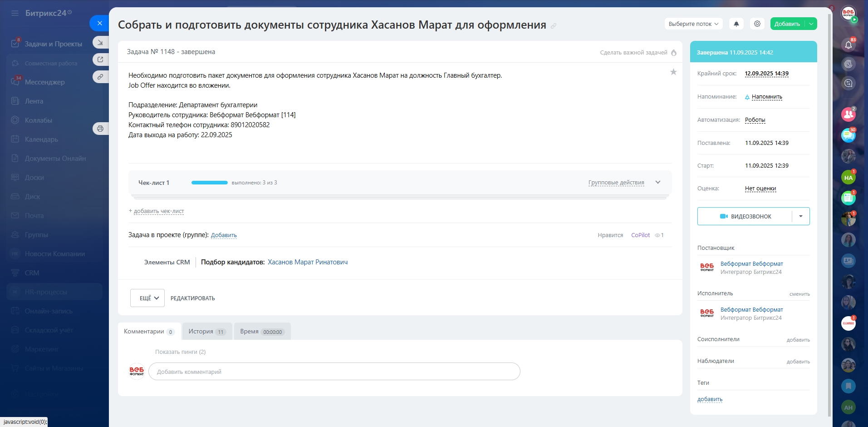Toggle 'Сделать важной задачей' flame
The image size is (868, 427).
674,53
